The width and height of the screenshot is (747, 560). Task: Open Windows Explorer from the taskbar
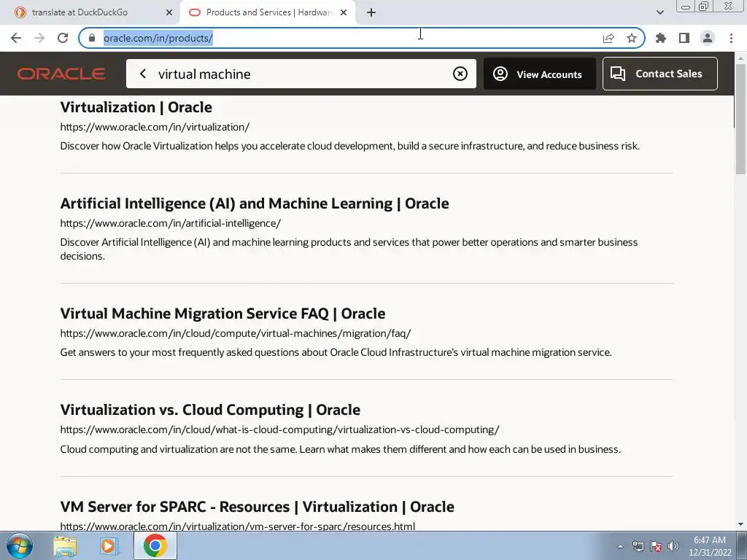(65, 546)
